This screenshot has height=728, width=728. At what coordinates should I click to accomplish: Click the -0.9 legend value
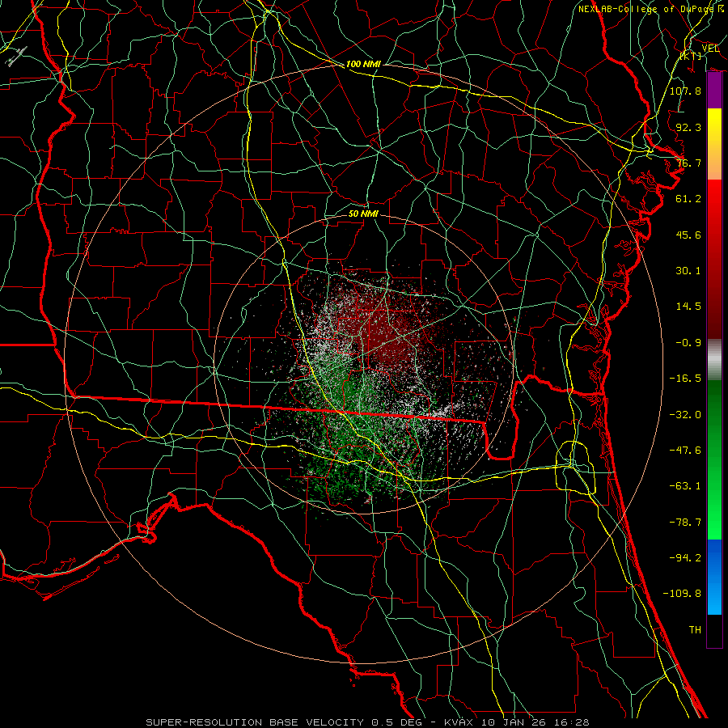688,343
